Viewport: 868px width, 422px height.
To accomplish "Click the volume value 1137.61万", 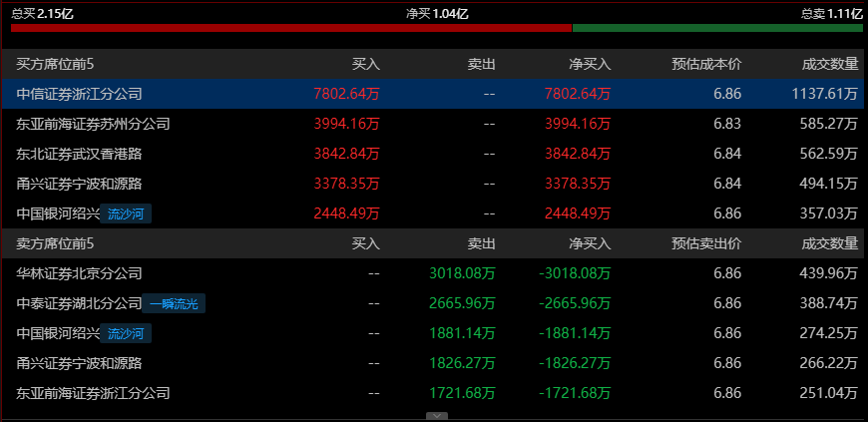I will pos(825,94).
